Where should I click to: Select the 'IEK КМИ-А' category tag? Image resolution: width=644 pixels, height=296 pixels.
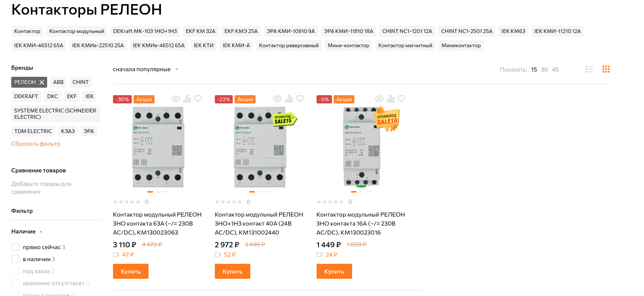236,45
